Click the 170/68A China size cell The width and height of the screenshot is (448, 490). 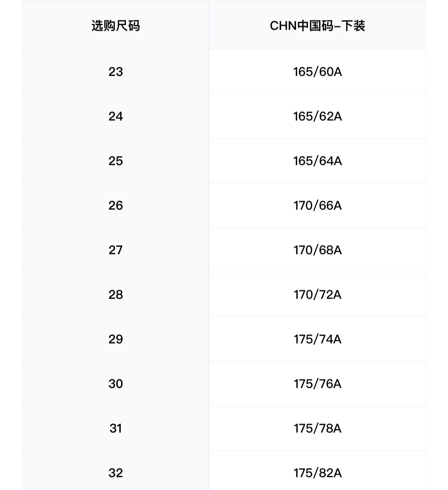[x=317, y=250]
